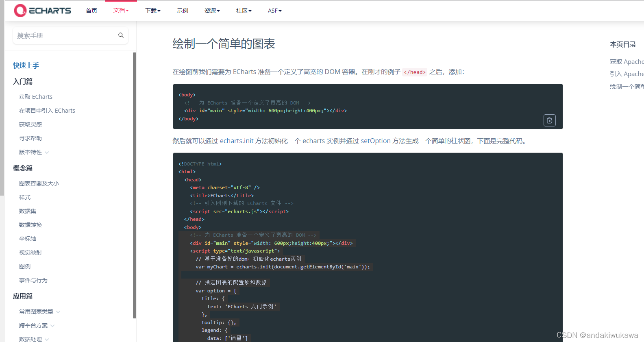Click the 本页目录 heading
644x342 pixels.
623,44
